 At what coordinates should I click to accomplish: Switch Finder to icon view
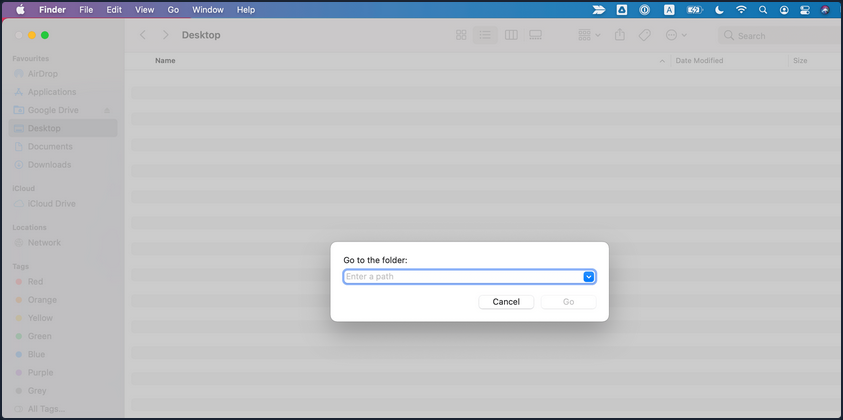pyautogui.click(x=461, y=35)
